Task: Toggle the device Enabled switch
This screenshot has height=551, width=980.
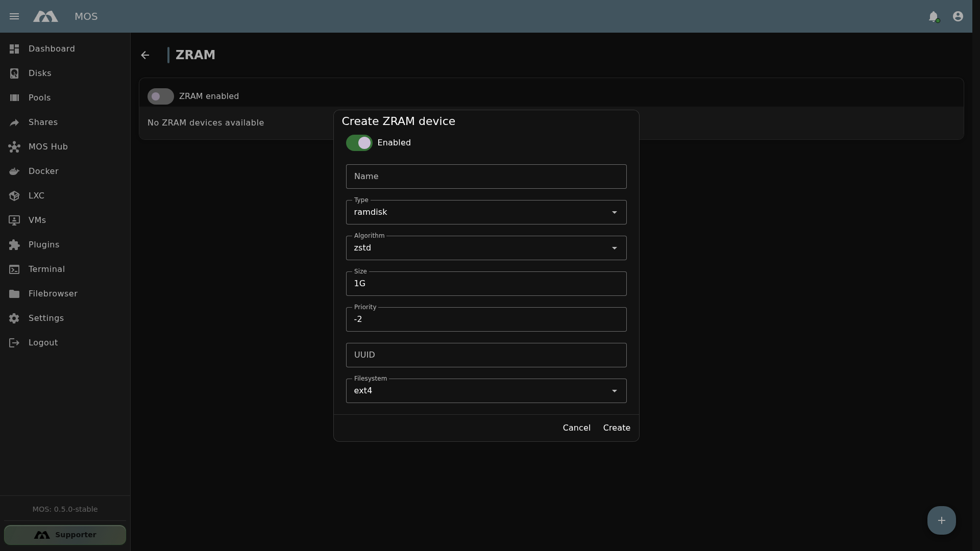Action: point(359,143)
